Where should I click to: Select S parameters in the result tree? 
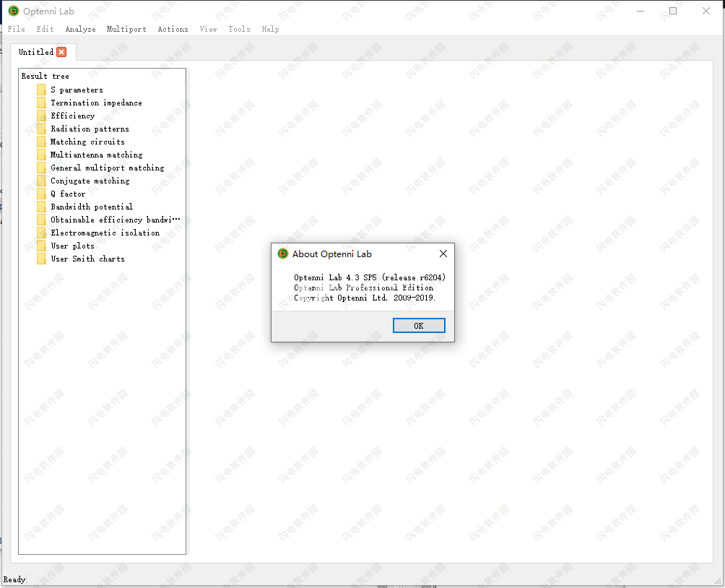[x=77, y=90]
